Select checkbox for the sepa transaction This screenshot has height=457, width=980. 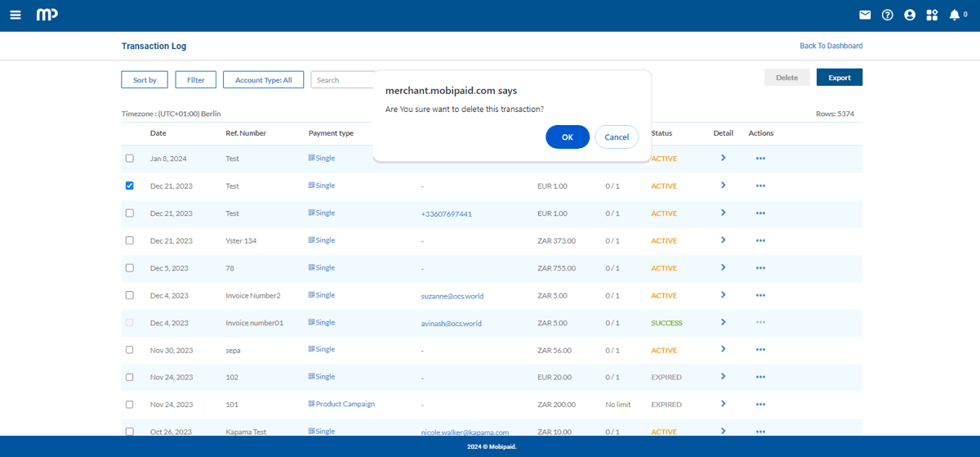pyautogui.click(x=129, y=350)
